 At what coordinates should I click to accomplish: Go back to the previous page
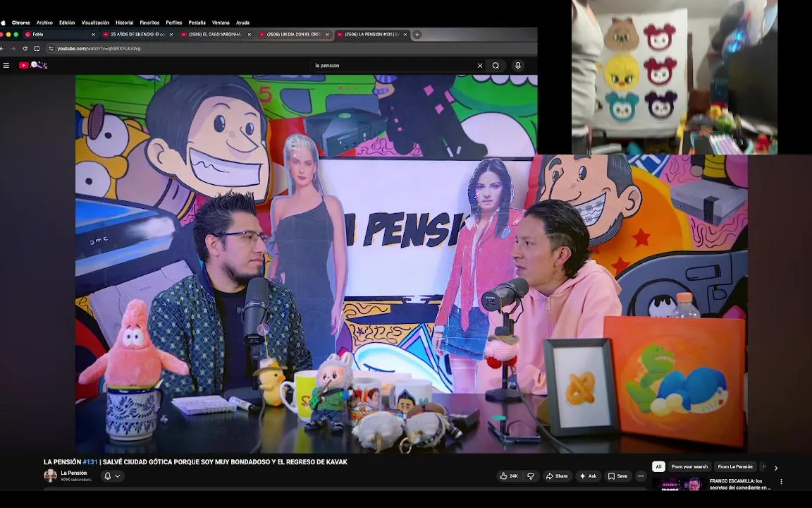point(2,48)
